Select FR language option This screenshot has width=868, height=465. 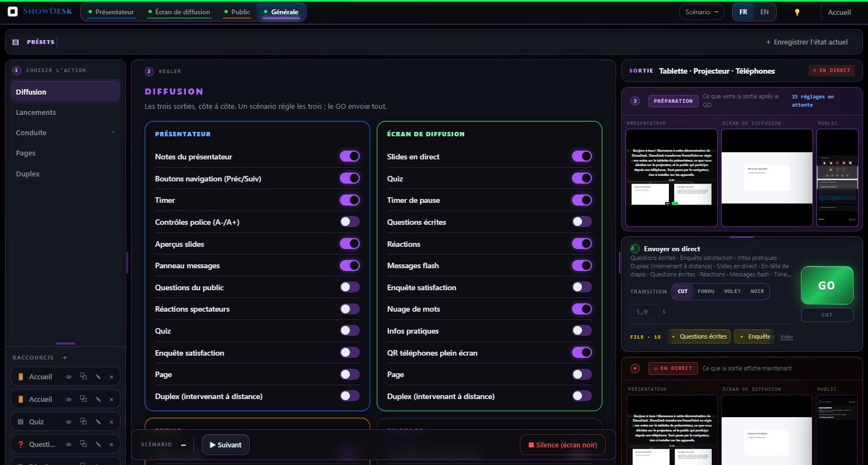tap(744, 12)
